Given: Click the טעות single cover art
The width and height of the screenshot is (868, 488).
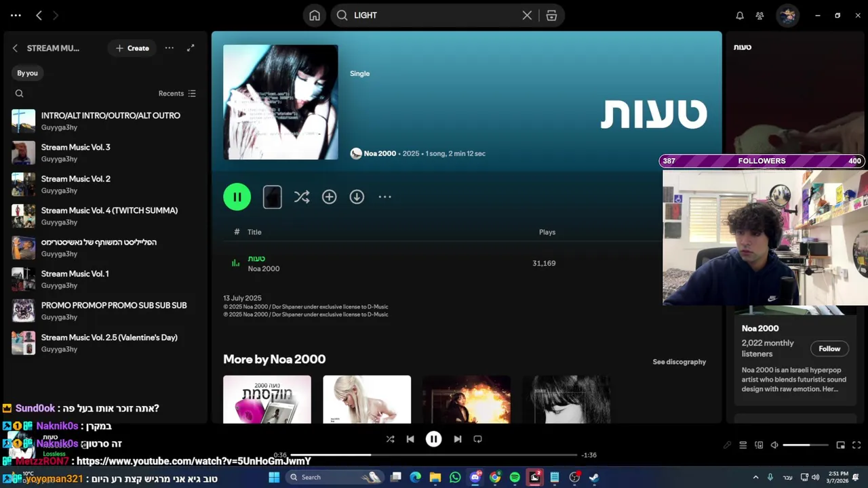Looking at the screenshot, I should [x=281, y=102].
